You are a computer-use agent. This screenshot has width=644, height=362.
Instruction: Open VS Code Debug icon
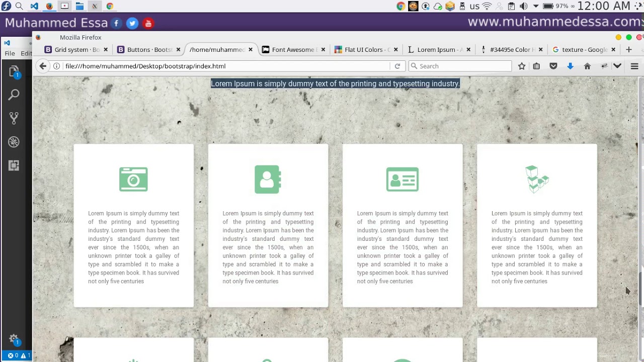14,142
